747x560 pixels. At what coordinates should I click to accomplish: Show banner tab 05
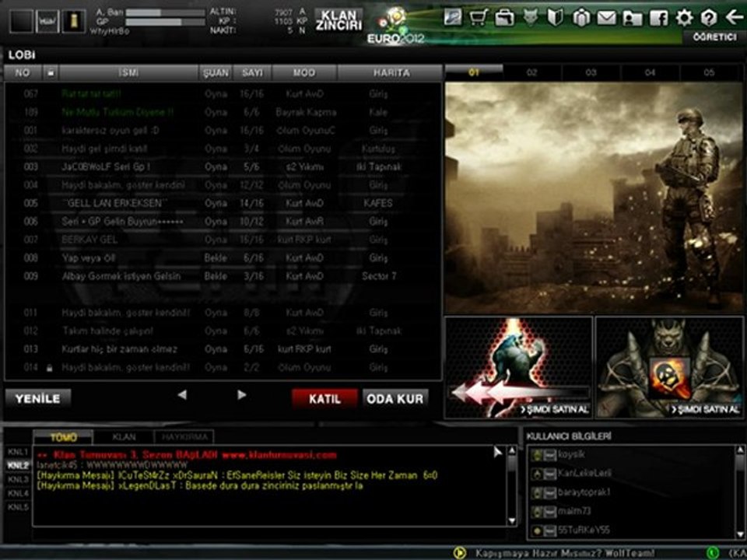(x=710, y=72)
